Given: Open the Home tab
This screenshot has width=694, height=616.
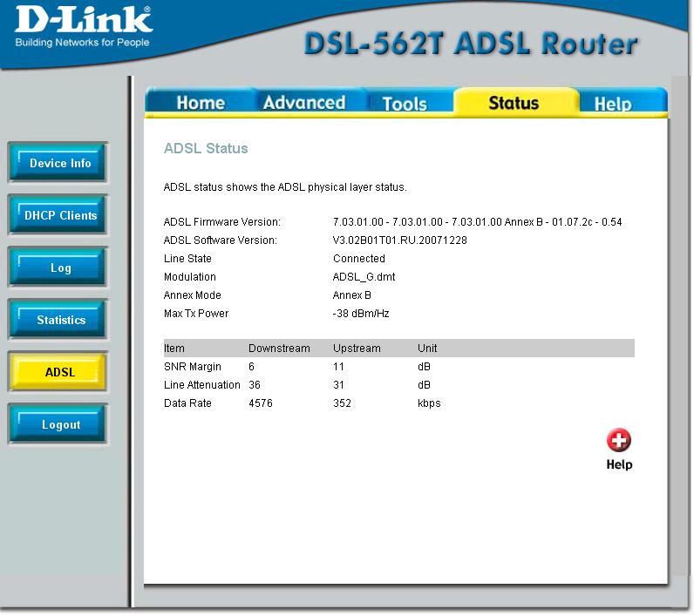Looking at the screenshot, I should pyautogui.click(x=201, y=103).
